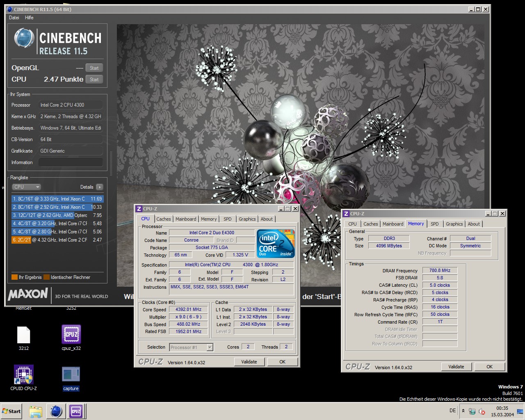Select ranking row 4C/8T 3.20 GHz Core i7

[x=57, y=224]
